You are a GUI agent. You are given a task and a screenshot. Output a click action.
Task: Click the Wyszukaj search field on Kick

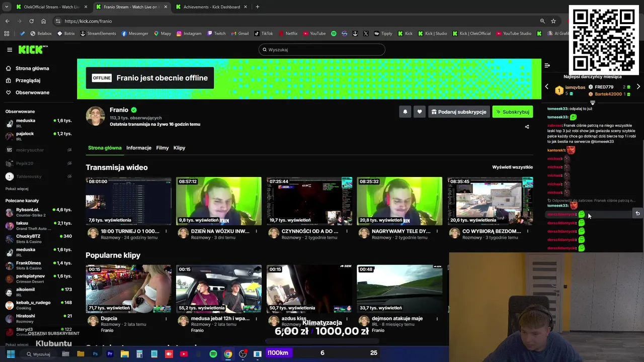tap(322, 50)
